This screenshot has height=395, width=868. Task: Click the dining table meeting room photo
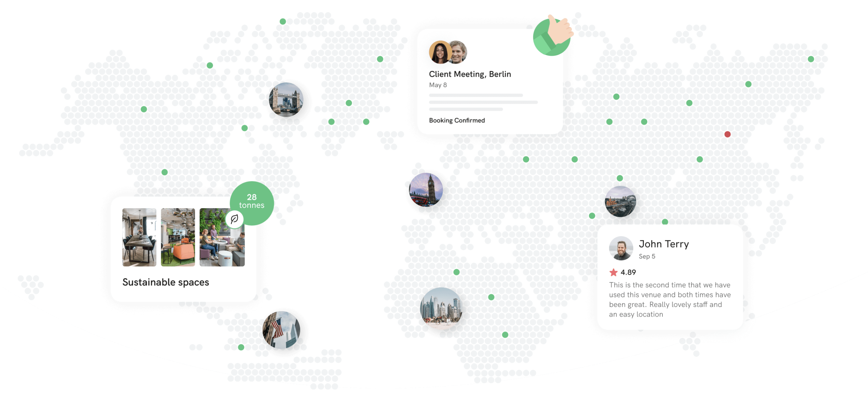(x=139, y=237)
